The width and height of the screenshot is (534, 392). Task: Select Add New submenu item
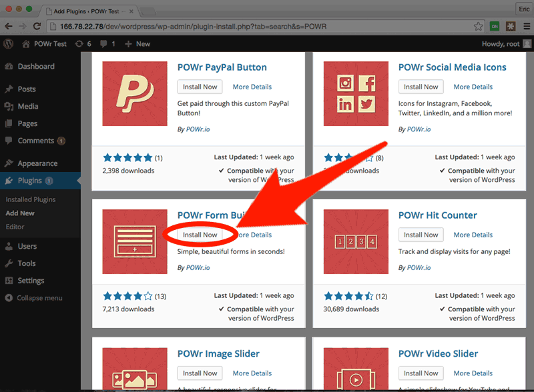(x=20, y=213)
